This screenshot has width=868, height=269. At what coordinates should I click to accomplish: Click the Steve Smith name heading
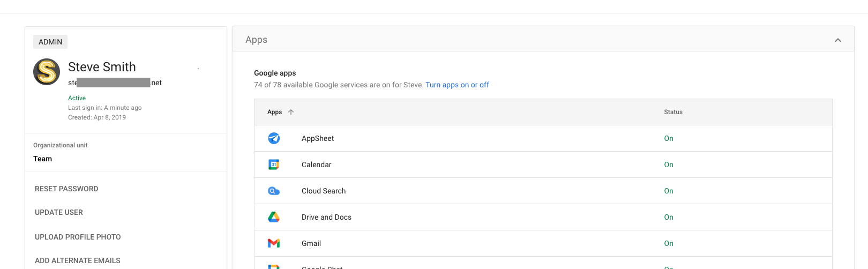(x=102, y=67)
